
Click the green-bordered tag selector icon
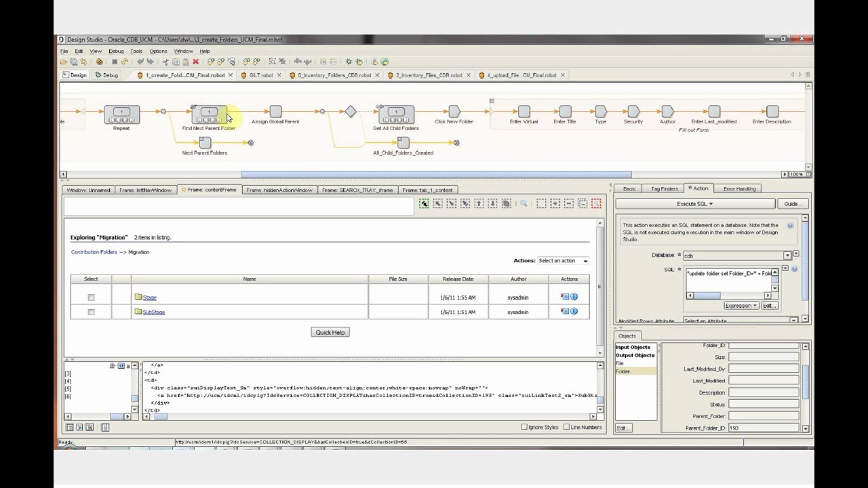tap(424, 203)
